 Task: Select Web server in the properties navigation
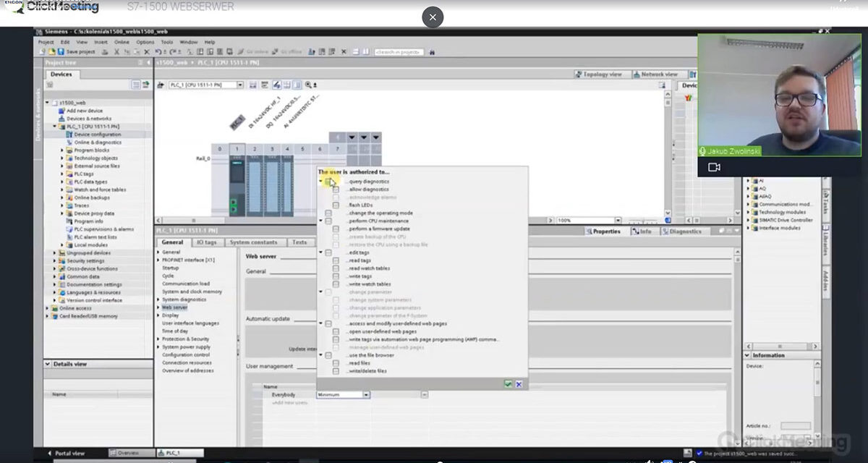click(x=174, y=307)
